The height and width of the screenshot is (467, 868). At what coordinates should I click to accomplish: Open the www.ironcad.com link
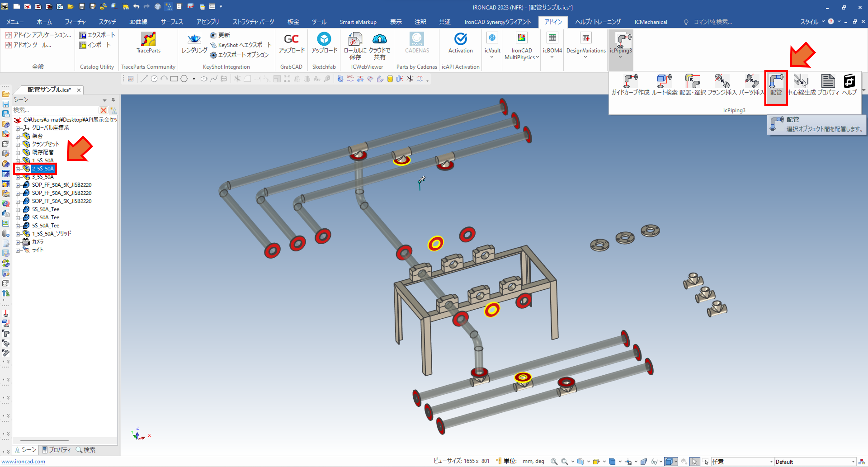(23, 462)
